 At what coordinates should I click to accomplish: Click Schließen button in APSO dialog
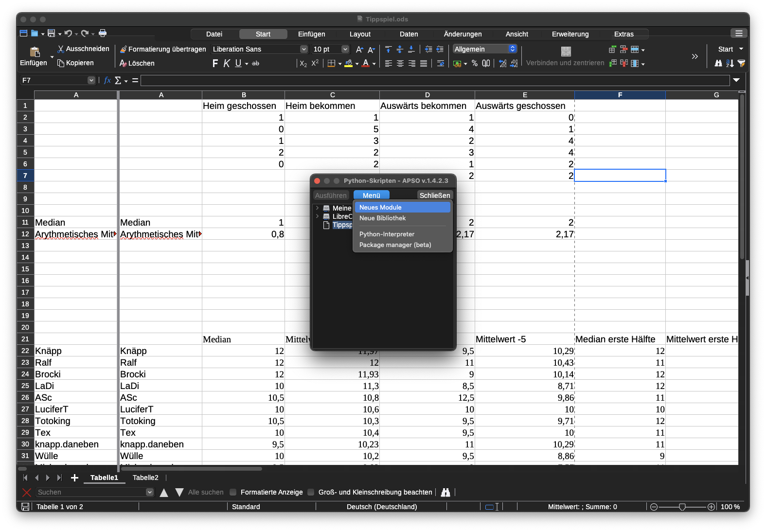pos(435,195)
